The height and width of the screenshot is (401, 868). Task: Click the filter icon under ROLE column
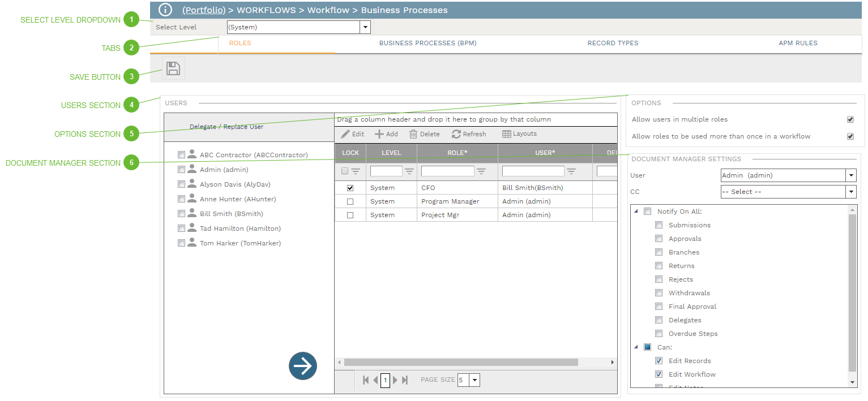click(481, 171)
